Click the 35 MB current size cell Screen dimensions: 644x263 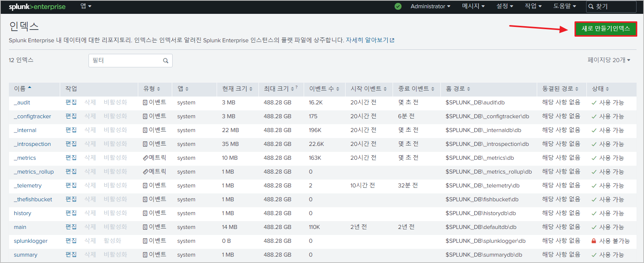click(230, 144)
